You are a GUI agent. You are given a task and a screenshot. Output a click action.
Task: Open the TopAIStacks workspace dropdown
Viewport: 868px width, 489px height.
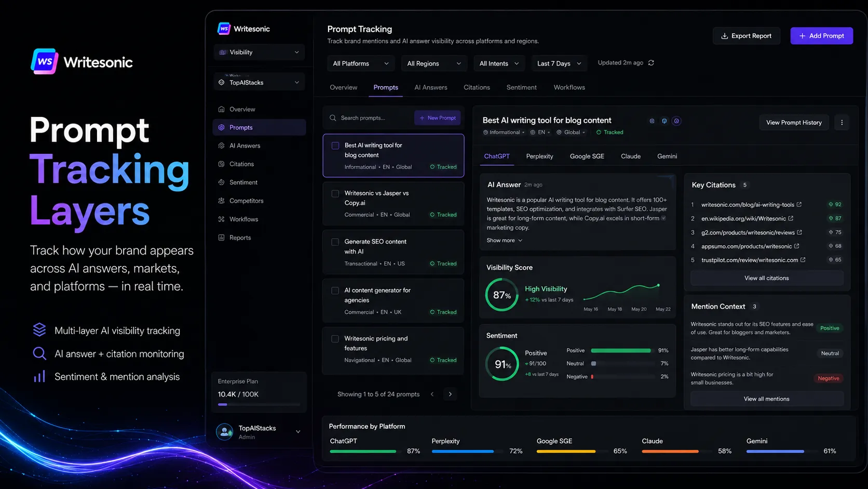coord(259,82)
